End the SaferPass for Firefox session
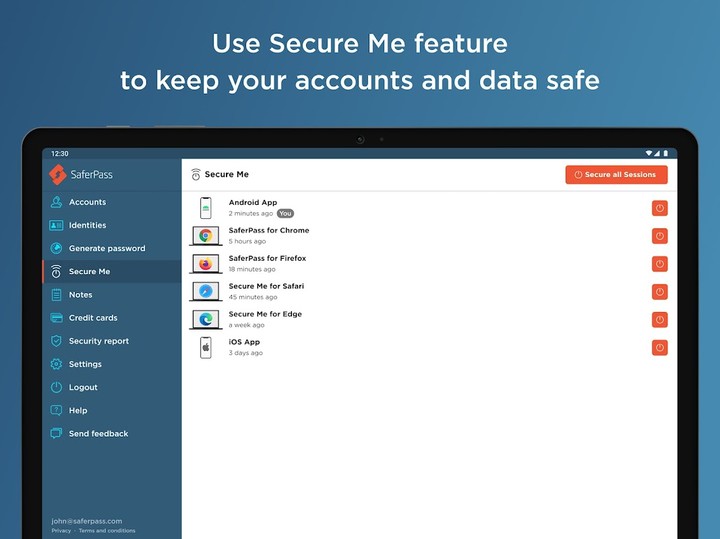Image resolution: width=720 pixels, height=539 pixels. coord(659,264)
